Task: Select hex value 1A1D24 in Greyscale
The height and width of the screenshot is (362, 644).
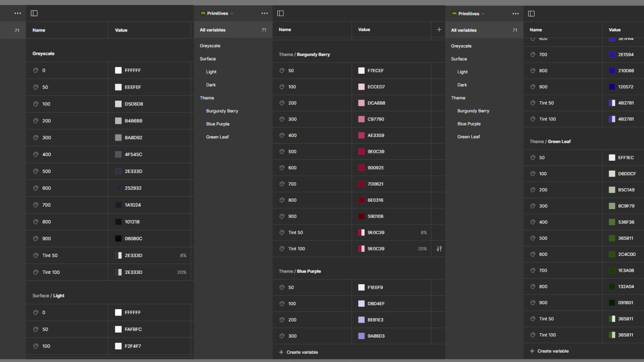Action: pos(133,205)
